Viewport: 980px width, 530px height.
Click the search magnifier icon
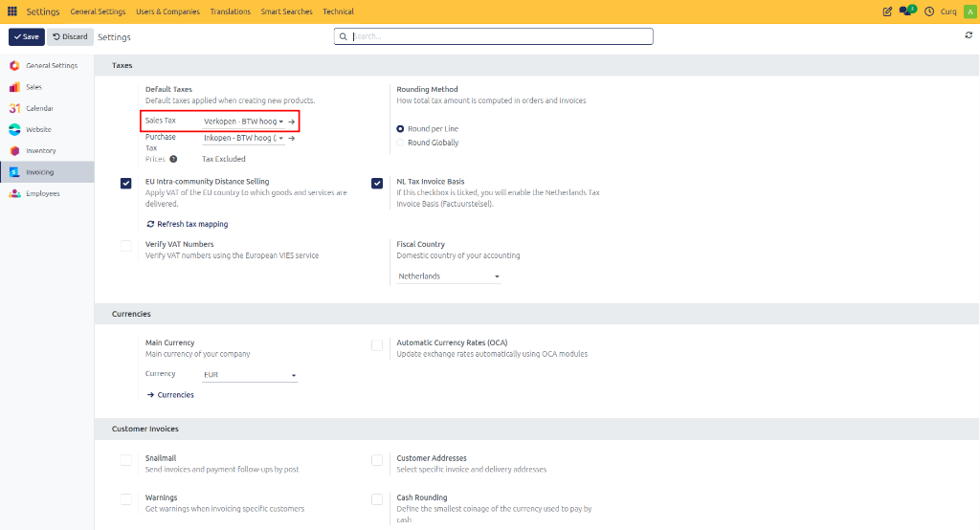(344, 36)
